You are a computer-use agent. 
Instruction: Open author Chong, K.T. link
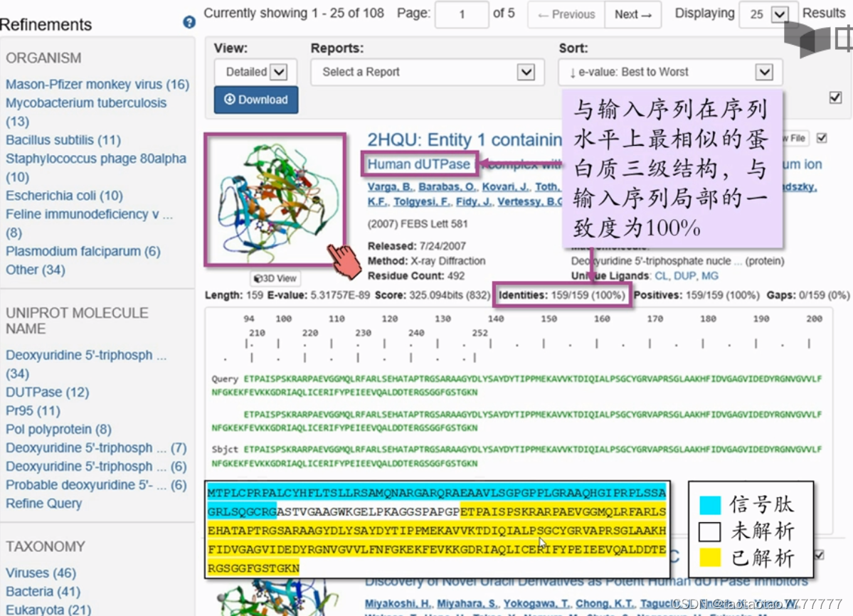tap(605, 603)
